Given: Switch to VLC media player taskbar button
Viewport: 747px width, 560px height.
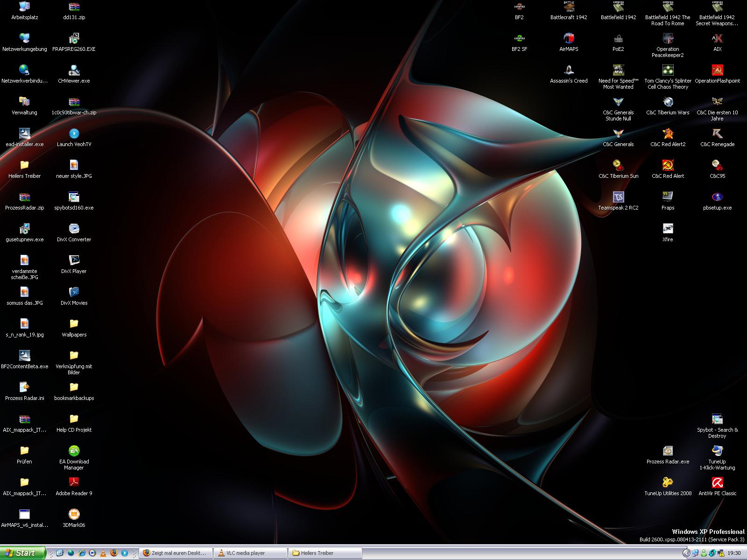Looking at the screenshot, I should [250, 553].
